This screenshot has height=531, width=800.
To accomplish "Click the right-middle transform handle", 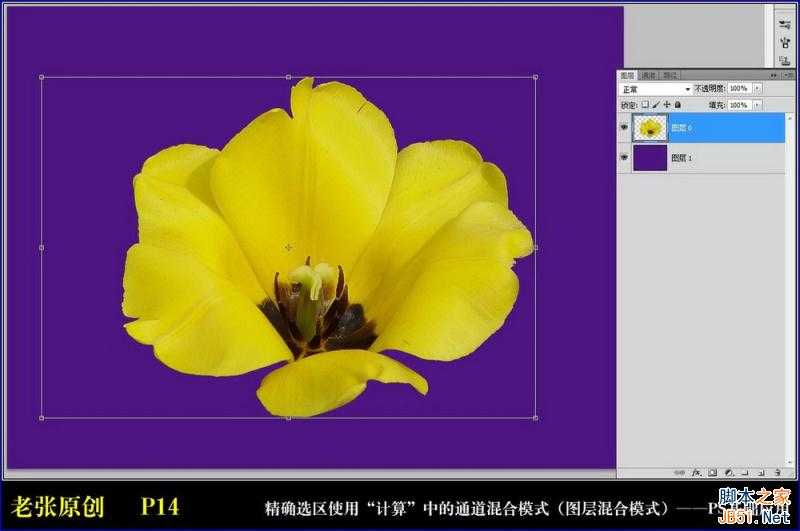I will point(535,247).
